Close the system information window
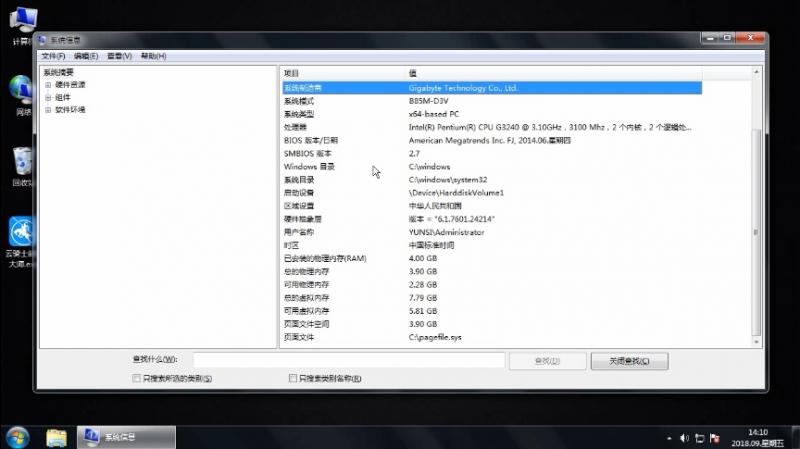 (x=750, y=38)
